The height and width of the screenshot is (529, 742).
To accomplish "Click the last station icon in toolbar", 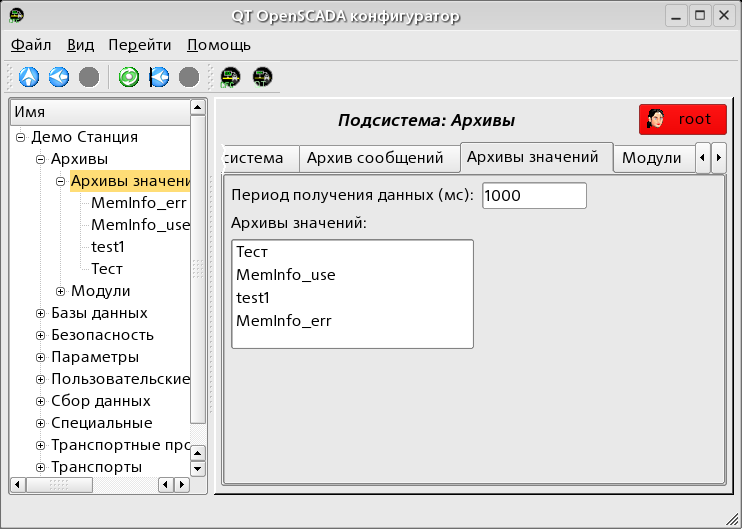I will point(262,77).
